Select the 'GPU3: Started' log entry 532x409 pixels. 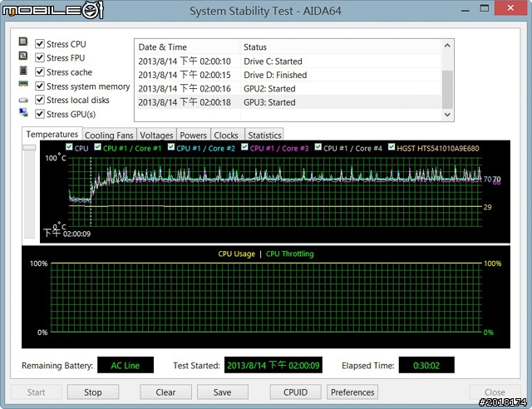288,102
